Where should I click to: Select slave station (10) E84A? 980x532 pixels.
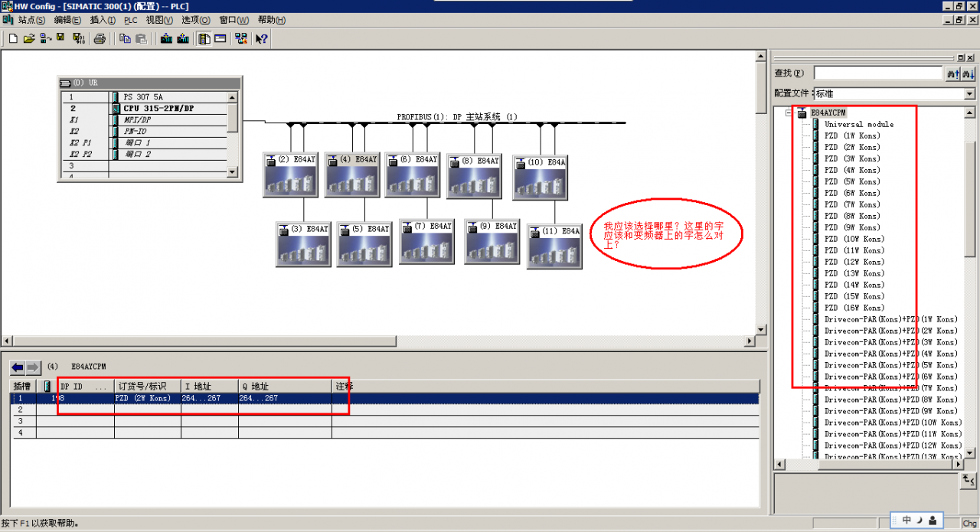pos(541,178)
